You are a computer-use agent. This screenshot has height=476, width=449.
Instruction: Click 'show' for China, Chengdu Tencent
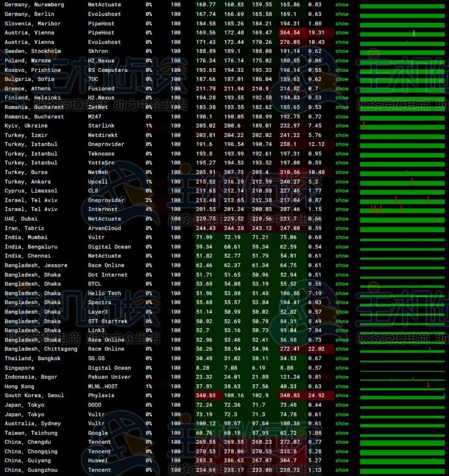point(342,442)
